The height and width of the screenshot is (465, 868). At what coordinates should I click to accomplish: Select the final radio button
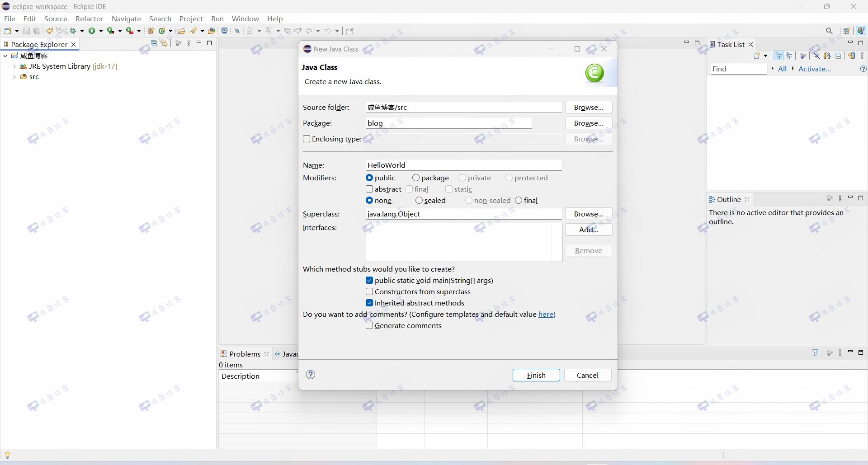coord(519,200)
